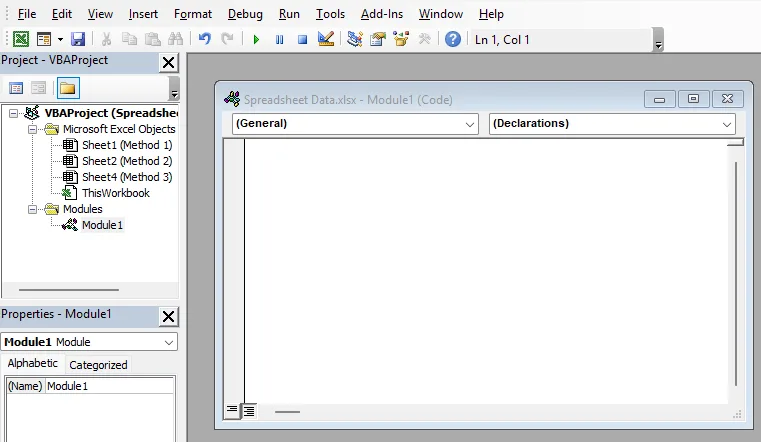Open the Help menu
The height and width of the screenshot is (442, 761).
pyautogui.click(x=491, y=14)
